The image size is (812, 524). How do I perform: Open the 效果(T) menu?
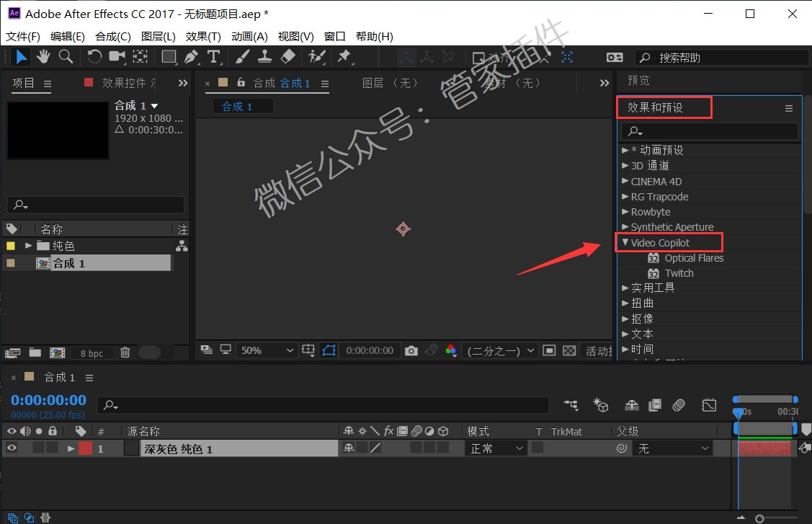pyautogui.click(x=203, y=36)
